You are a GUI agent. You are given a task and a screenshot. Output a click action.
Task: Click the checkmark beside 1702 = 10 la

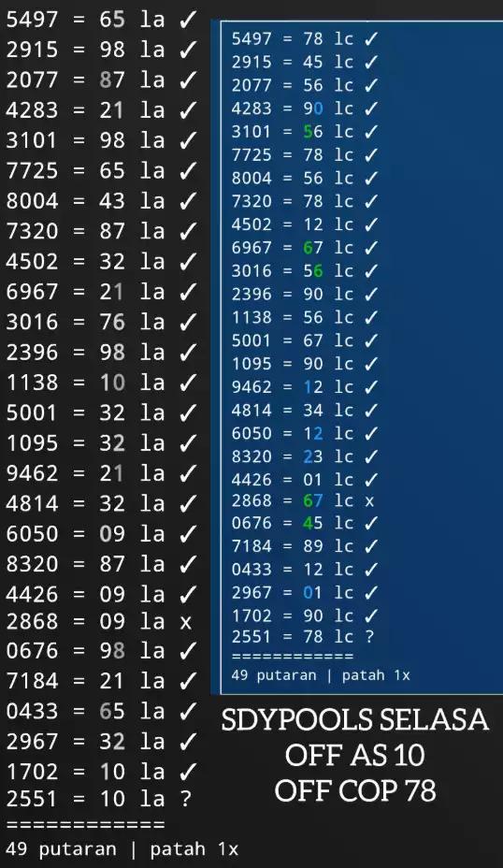(188, 771)
